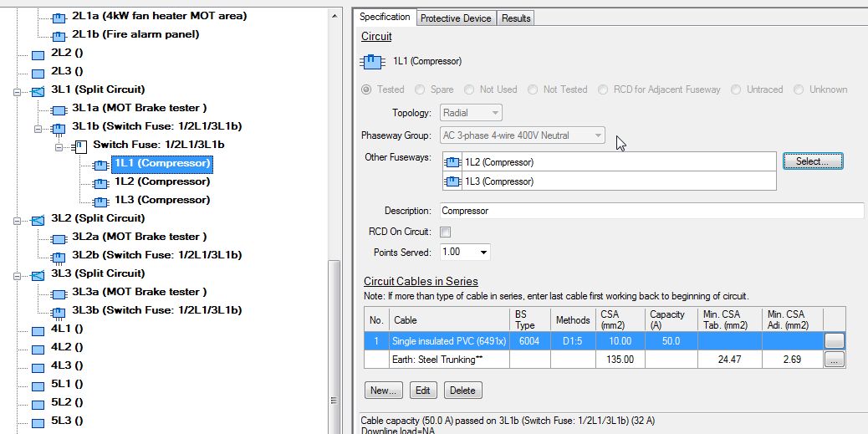Collapse the 3L3 Split Circuit node
Image resolution: width=868 pixels, height=434 pixels.
(18, 276)
